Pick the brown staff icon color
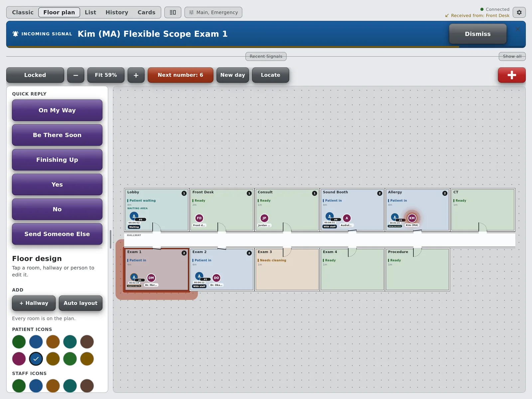532x399 pixels. point(87,386)
